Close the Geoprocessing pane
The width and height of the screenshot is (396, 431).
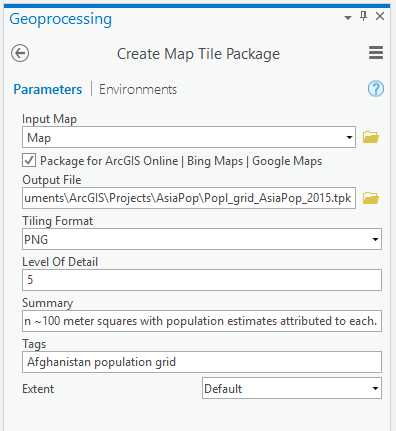(380, 16)
